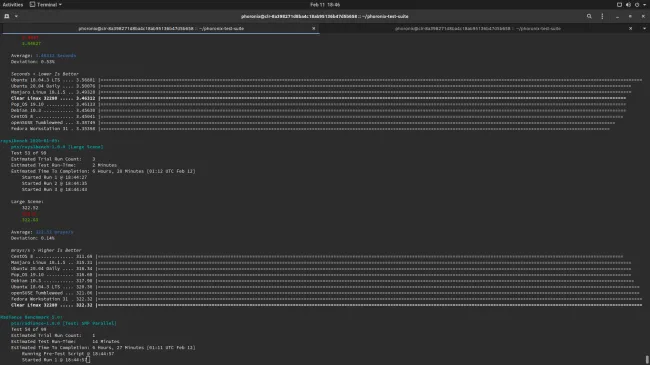650x365 pixels.
Task: Click the '6 Hours, 27 Minutes' completion line
Action: pyautogui.click(x=103, y=348)
